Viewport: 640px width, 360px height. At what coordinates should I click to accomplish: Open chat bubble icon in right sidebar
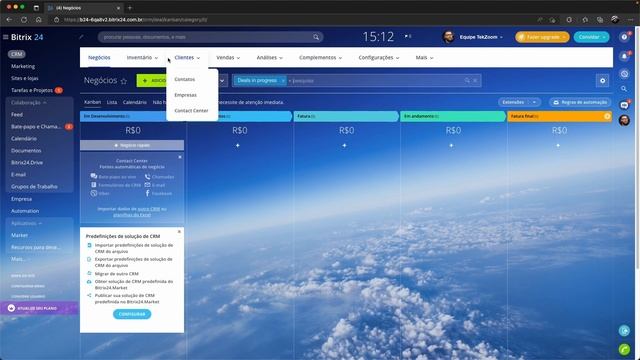[624, 105]
